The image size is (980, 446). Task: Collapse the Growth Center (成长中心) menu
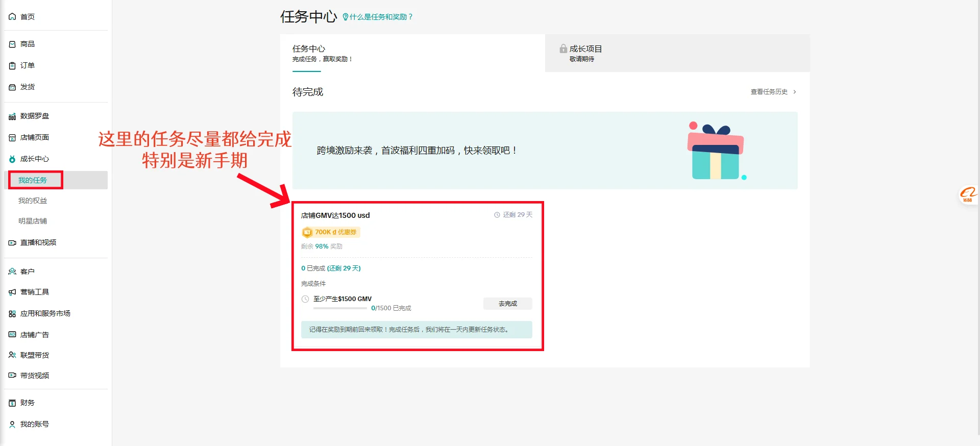click(34, 159)
